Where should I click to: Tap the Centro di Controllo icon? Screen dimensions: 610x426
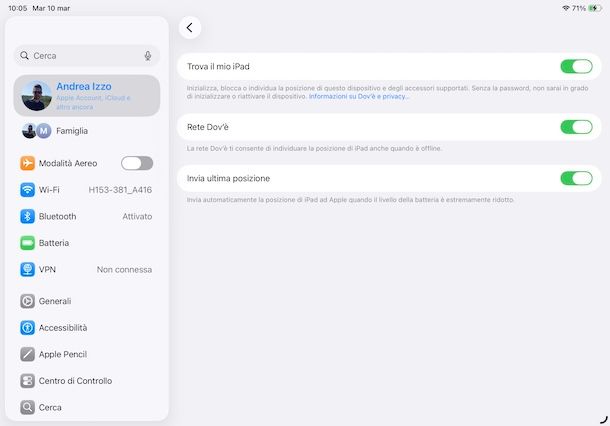pos(28,381)
